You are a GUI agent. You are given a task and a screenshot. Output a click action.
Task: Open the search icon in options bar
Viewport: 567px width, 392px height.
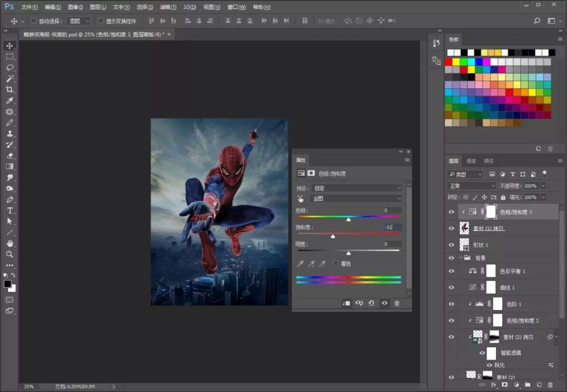coord(537,20)
